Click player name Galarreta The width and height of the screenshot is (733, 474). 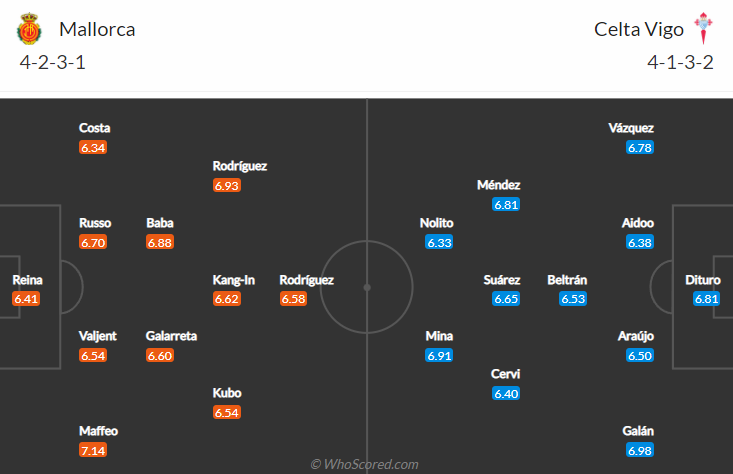(172, 336)
